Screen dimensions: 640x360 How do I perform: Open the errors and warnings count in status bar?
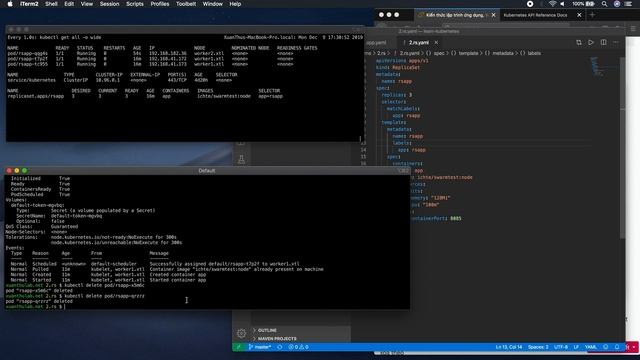pos(298,347)
